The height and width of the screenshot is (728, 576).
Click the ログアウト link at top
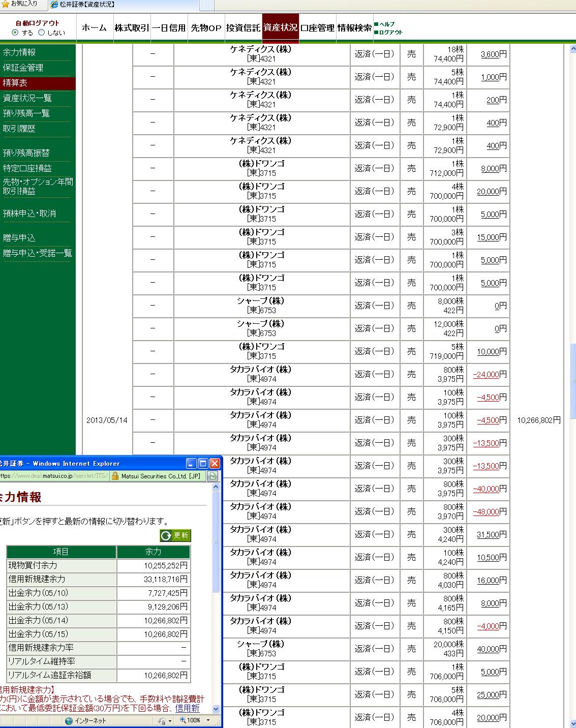pyautogui.click(x=390, y=33)
